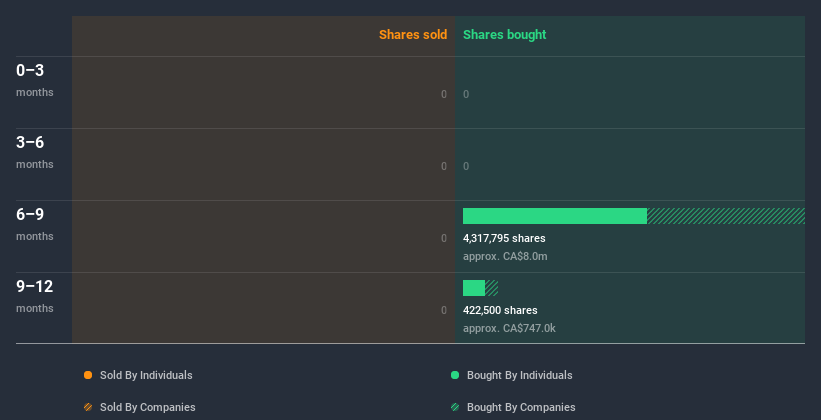
Task: Click the 3–6 months row label
Action: point(35,152)
